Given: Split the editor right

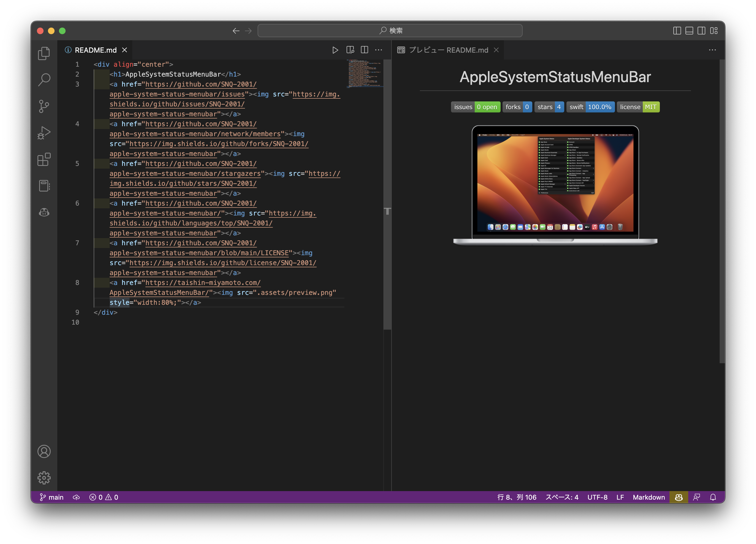Looking at the screenshot, I should tap(364, 50).
